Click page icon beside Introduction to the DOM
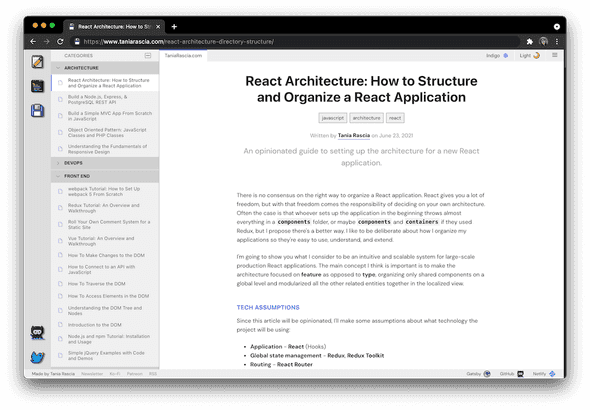The width and height of the screenshot is (590, 410). 60,325
